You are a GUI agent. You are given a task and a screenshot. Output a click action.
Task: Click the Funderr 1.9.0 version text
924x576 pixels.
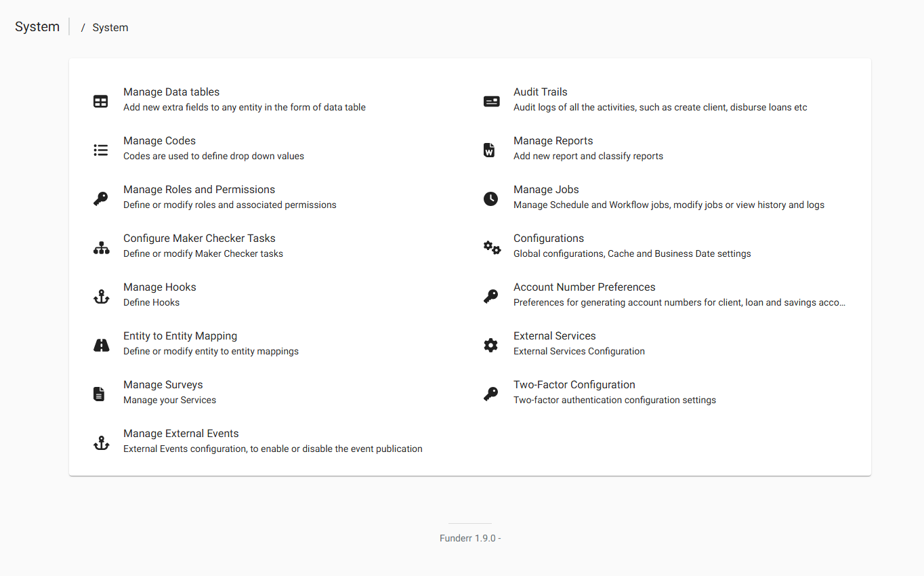click(x=469, y=537)
